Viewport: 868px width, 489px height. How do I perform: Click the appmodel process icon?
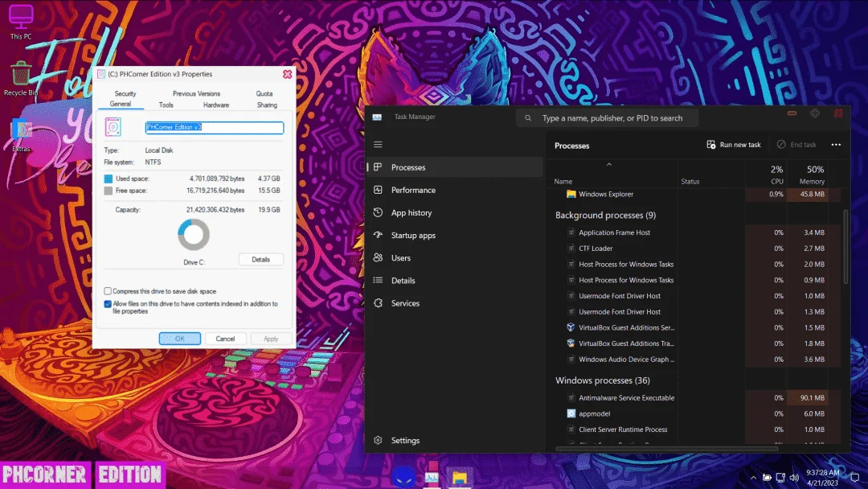pos(571,413)
